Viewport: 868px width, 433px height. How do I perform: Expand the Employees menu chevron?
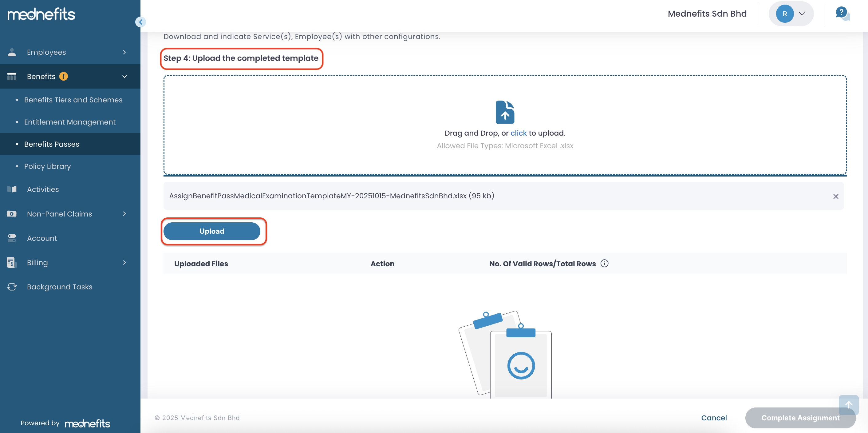click(x=124, y=52)
